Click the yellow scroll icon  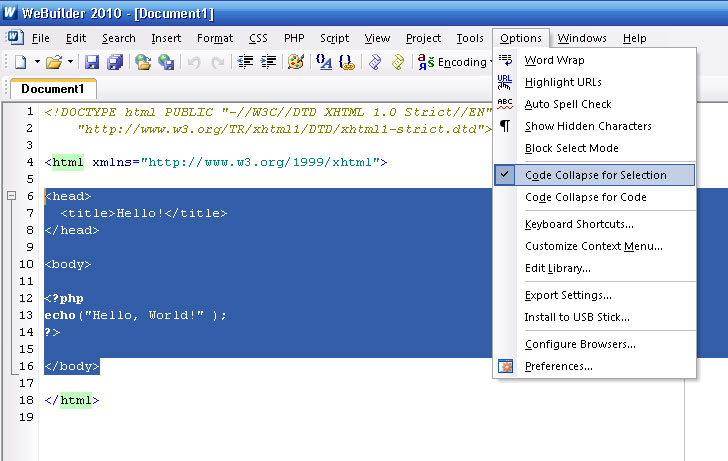(x=398, y=62)
